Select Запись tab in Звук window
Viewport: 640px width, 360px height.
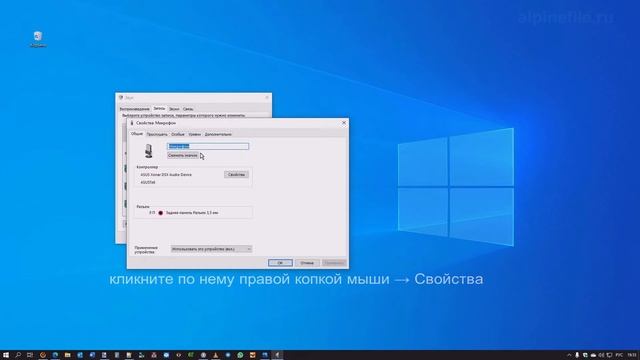(159, 109)
